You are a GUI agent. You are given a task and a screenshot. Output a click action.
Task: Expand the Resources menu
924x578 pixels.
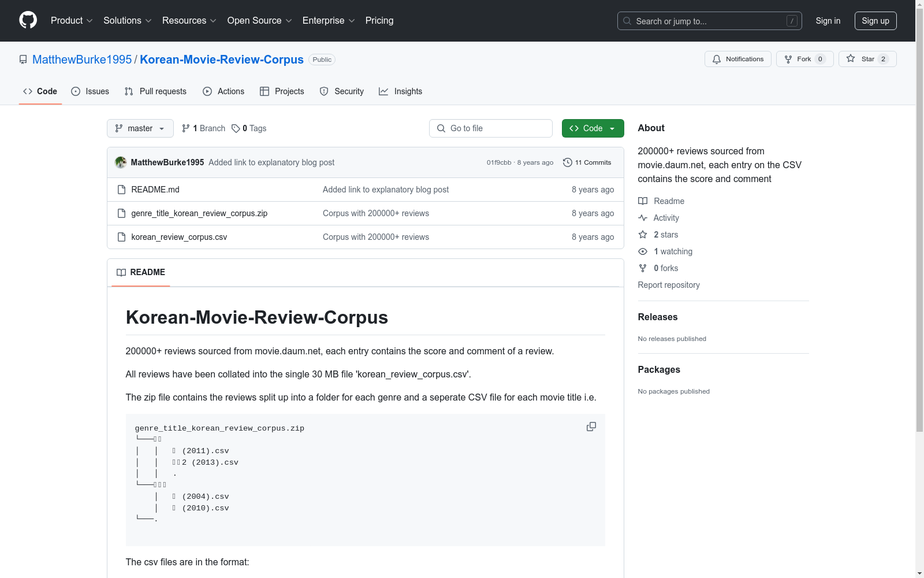coord(189,20)
